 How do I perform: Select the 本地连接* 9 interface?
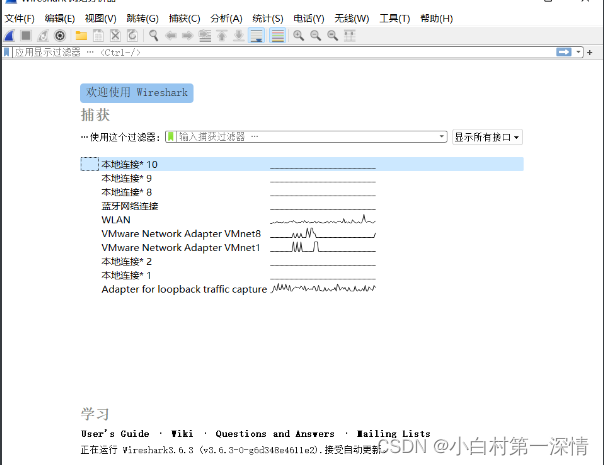point(302,178)
